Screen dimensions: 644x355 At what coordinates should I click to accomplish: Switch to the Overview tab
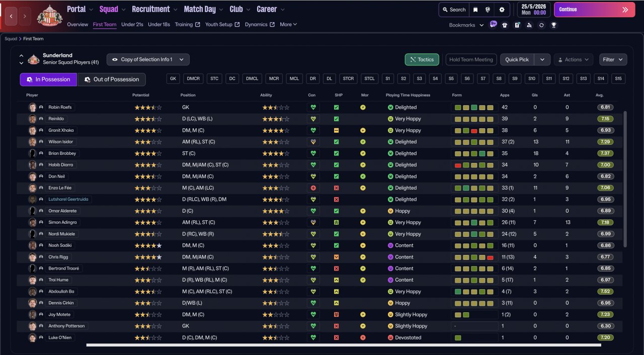77,25
